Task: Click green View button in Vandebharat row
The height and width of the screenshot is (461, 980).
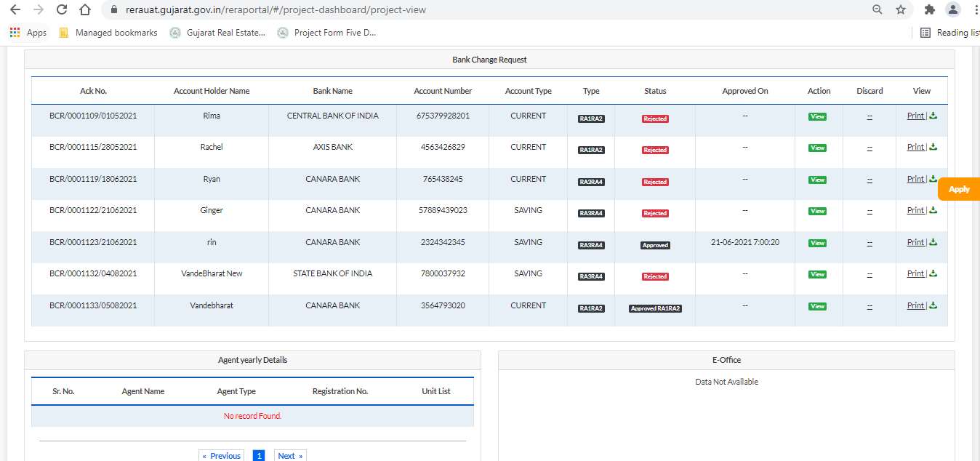Action: click(x=818, y=306)
